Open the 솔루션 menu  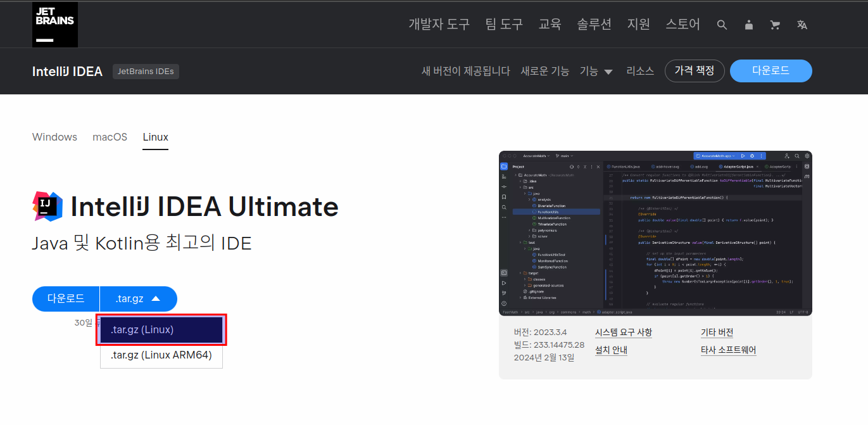point(594,25)
